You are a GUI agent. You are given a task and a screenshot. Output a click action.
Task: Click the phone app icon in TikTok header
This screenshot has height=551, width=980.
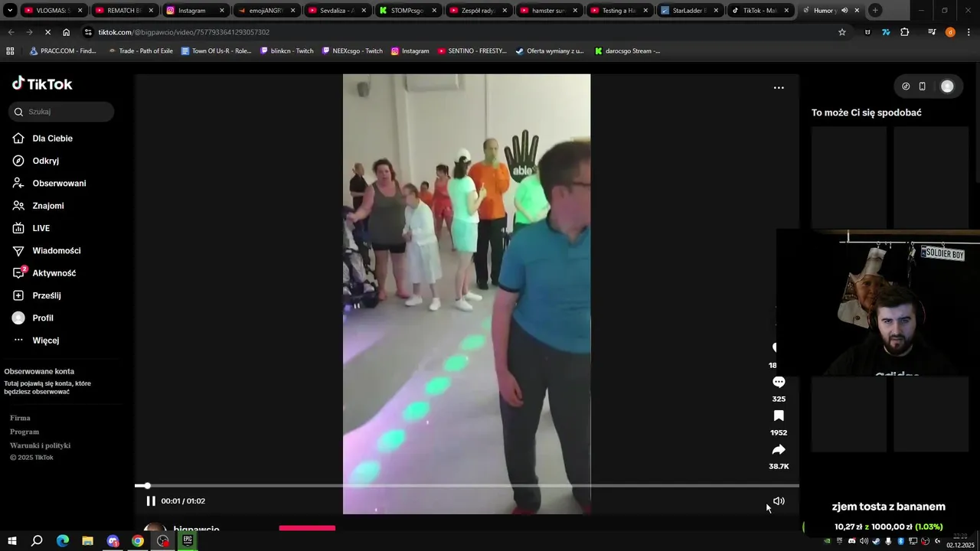point(923,86)
